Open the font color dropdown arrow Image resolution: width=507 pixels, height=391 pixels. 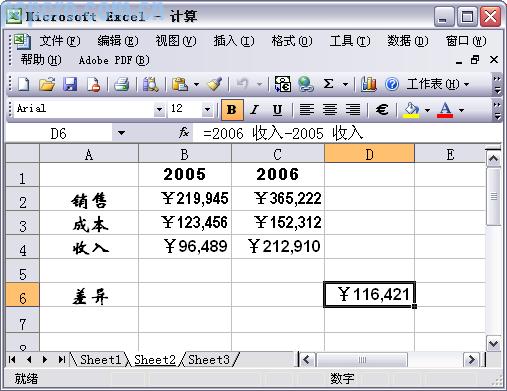(x=461, y=110)
